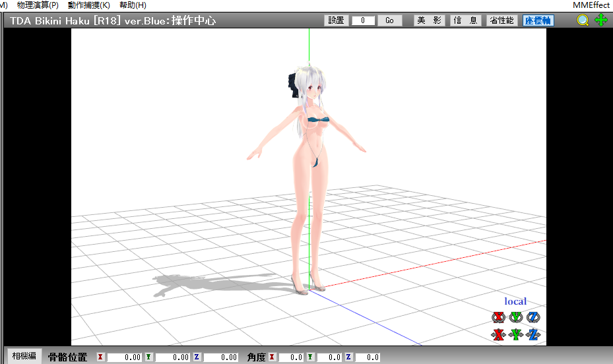Click the blue Z-axis rotation icon

click(x=533, y=318)
